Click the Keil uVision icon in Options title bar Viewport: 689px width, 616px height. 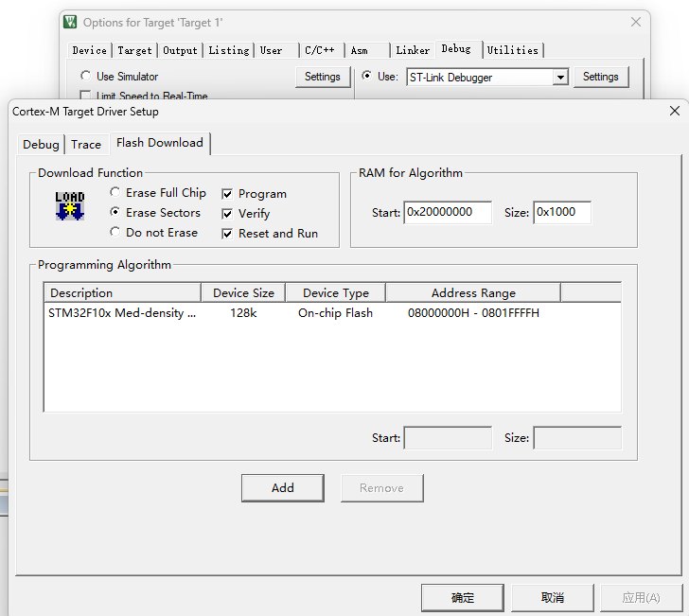(70, 22)
